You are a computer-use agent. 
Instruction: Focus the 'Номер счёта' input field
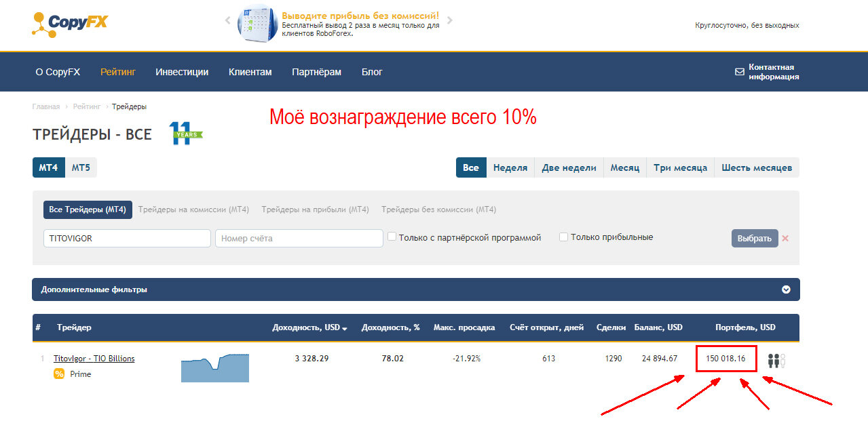coord(299,238)
